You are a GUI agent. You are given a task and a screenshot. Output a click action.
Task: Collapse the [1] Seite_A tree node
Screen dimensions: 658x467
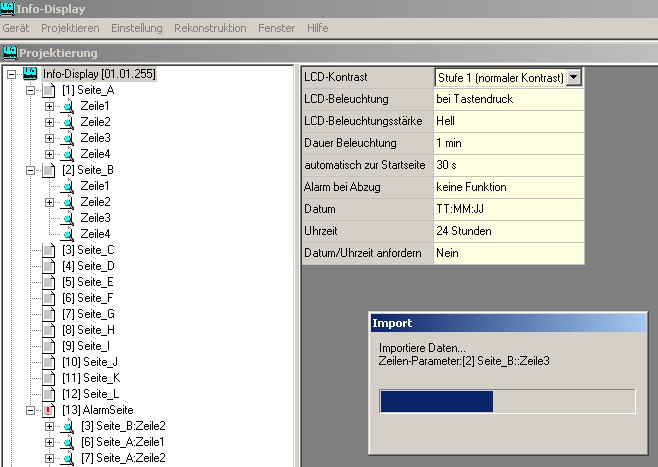(x=30, y=90)
